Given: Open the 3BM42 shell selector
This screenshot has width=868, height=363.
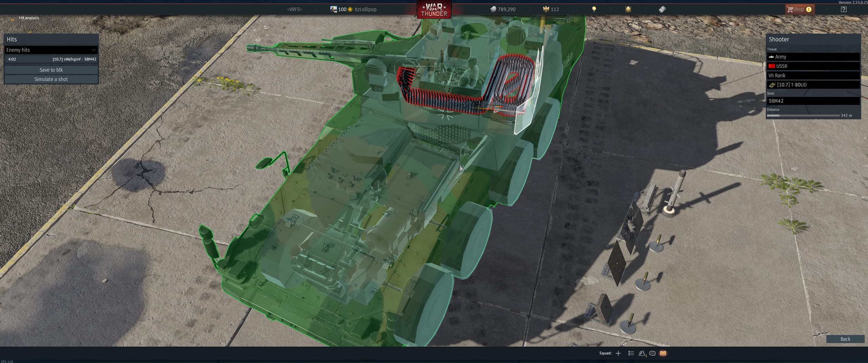Looking at the screenshot, I should coord(813,101).
